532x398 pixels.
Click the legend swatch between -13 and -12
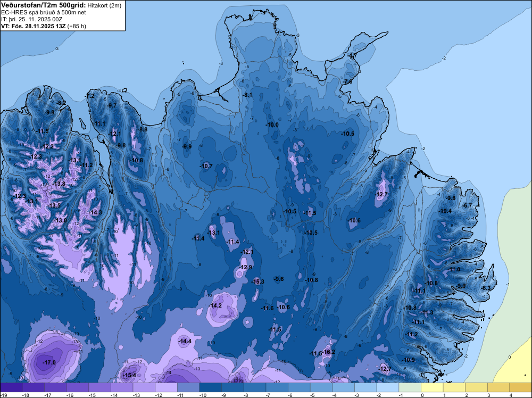pos(144,387)
